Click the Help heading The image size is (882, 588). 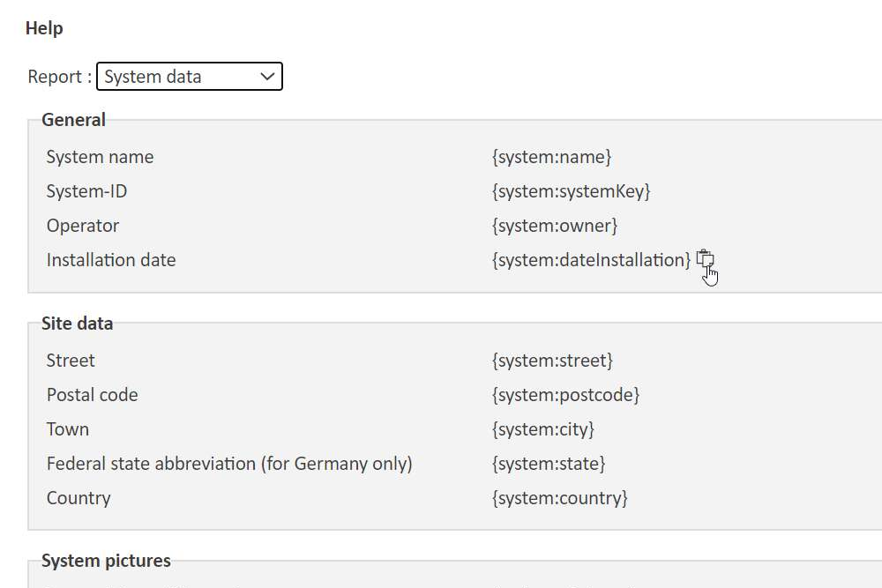click(x=44, y=28)
